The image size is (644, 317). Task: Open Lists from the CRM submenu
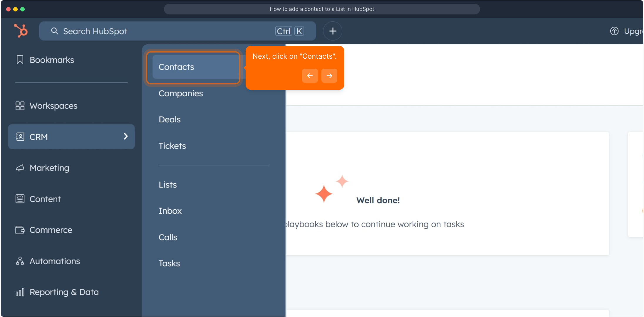pos(167,185)
